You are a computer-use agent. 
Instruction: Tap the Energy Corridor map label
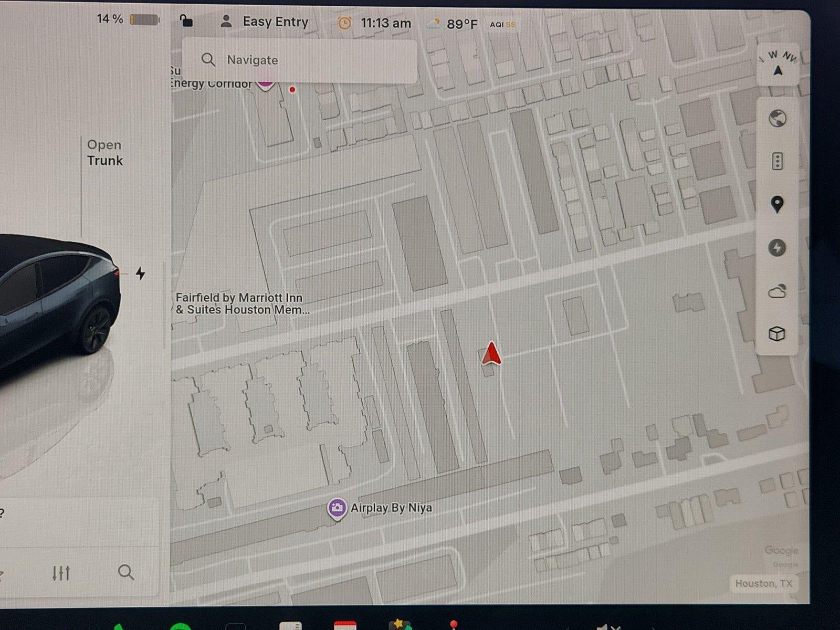211,83
